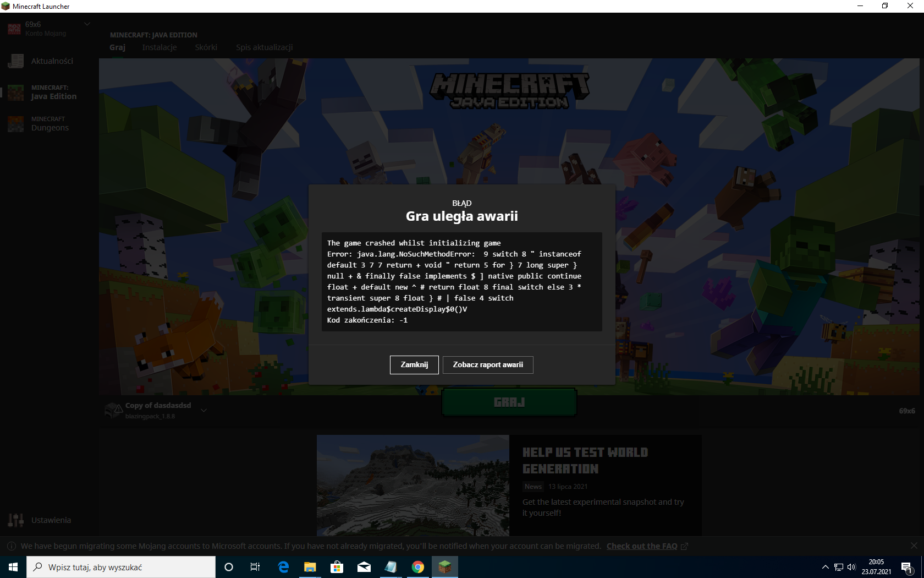This screenshot has width=924, height=578.
Task: Close the crash dialog with Zamknij
Action: [x=414, y=364]
